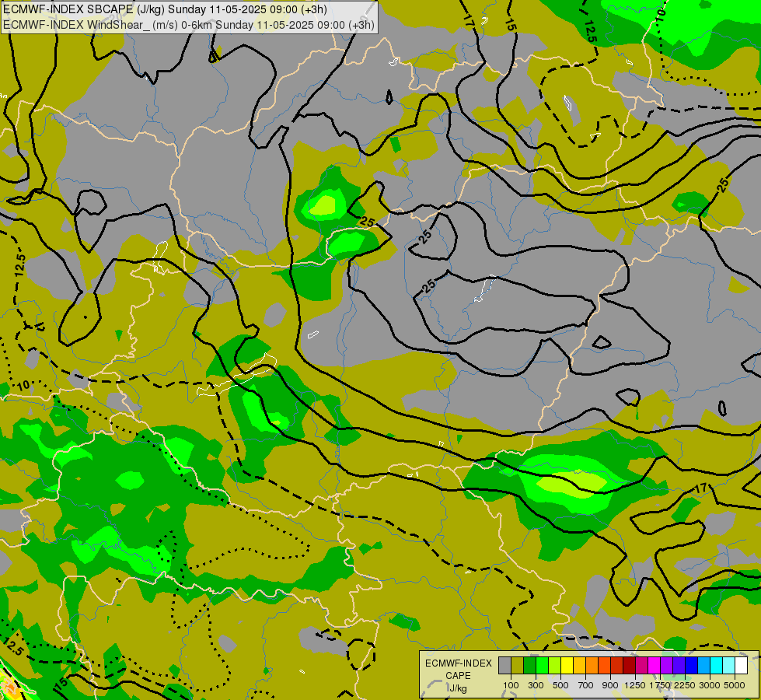Viewport: 761px width, 700px height.
Task: Select the orange legend swatch right of 700
Action: (x=592, y=666)
